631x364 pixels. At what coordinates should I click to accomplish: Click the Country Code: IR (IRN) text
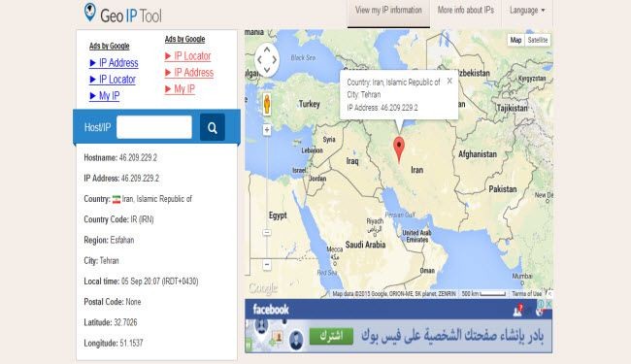tap(118, 219)
